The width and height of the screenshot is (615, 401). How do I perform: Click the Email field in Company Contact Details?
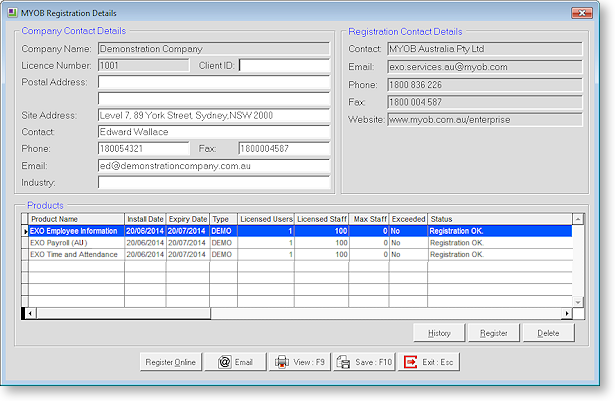213,166
